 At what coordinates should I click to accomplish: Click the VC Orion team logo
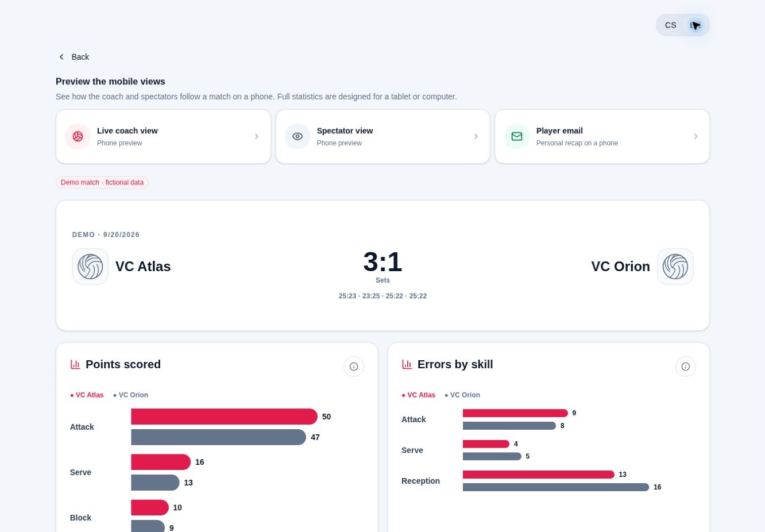click(675, 267)
